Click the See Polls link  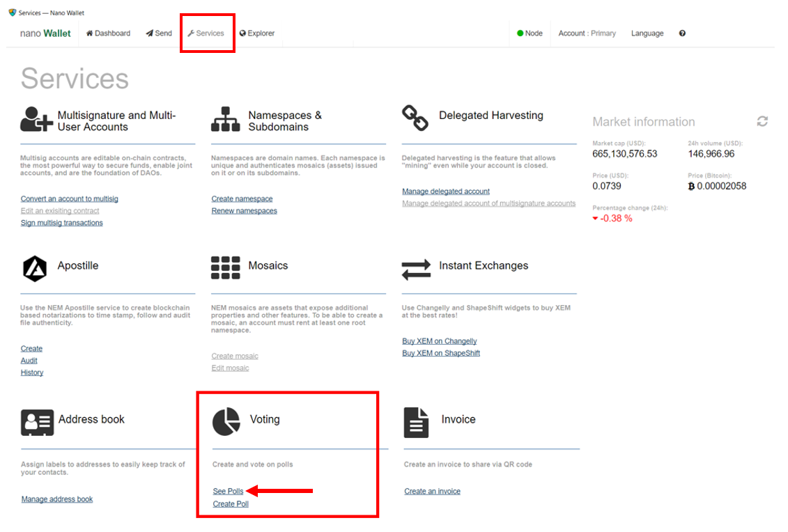point(228,492)
